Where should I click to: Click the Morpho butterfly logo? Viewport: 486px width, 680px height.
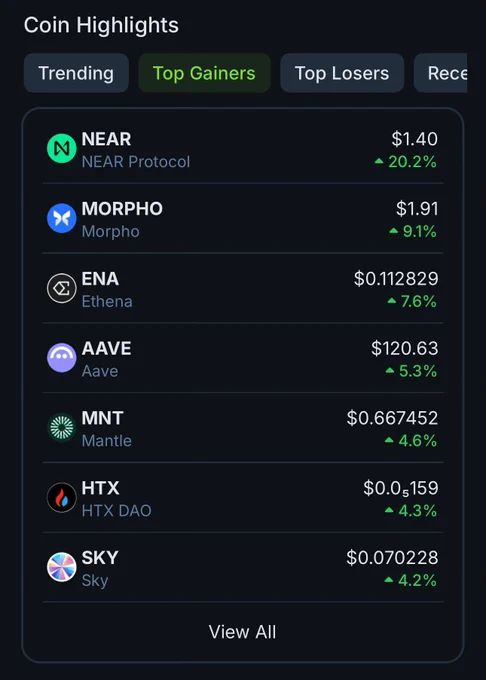[x=62, y=218]
